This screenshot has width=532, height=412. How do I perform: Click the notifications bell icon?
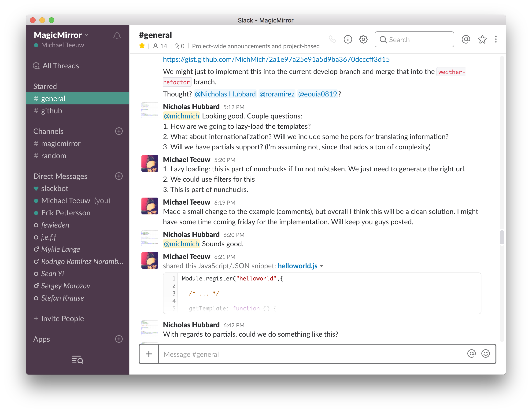(x=117, y=36)
